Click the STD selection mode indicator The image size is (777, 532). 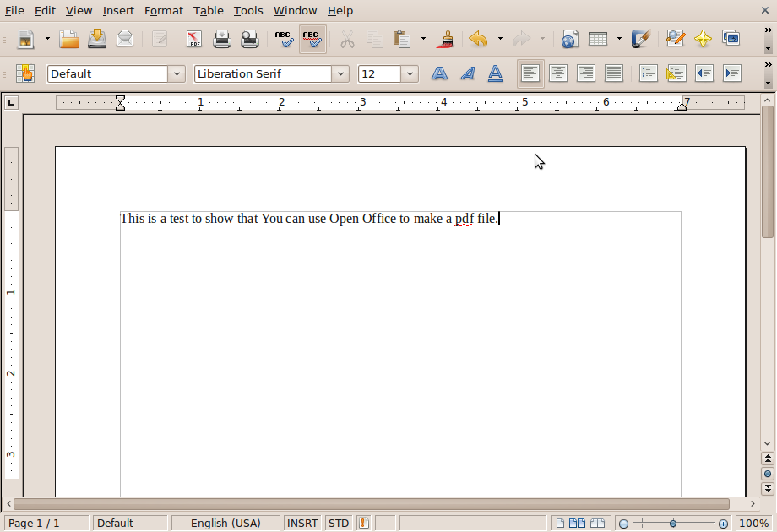coord(339,523)
